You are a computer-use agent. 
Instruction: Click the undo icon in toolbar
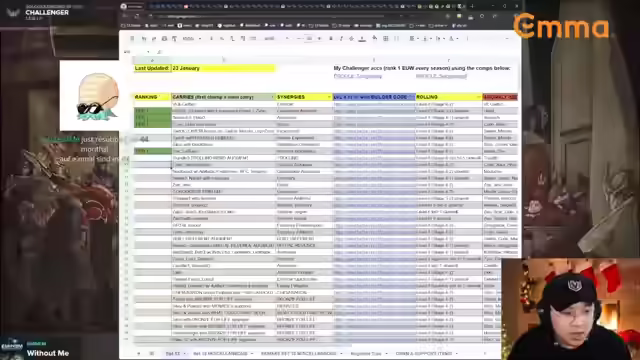[x=144, y=39]
